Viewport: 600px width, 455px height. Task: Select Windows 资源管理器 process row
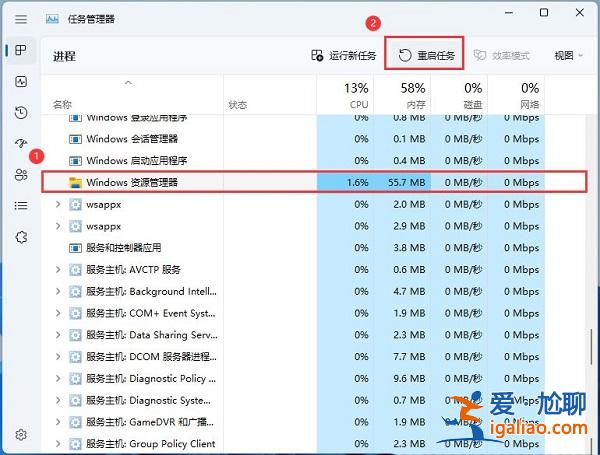(x=314, y=182)
